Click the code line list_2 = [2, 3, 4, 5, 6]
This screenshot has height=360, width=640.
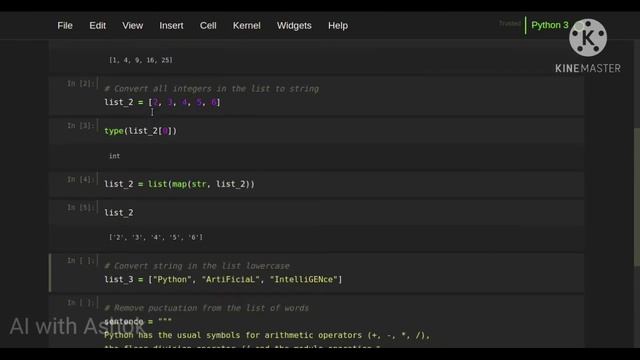pos(162,102)
